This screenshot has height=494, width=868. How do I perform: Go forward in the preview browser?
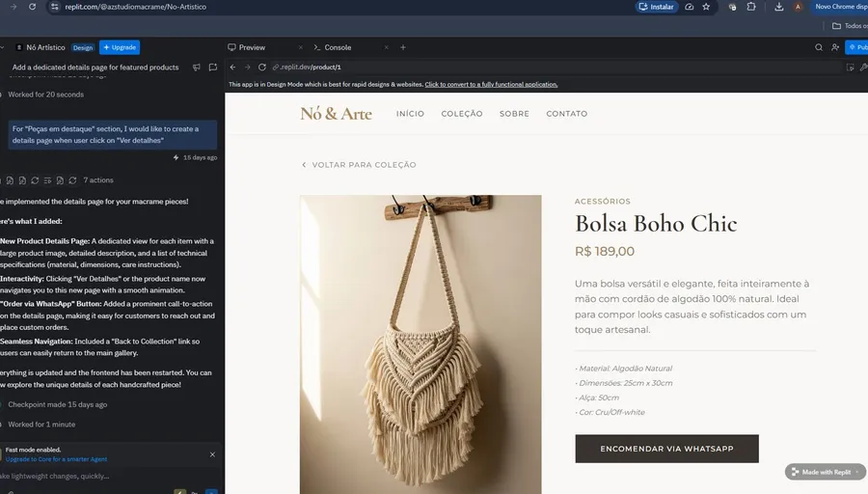248,67
